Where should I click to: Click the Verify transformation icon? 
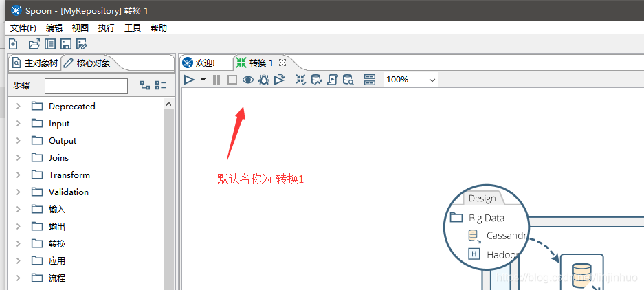(301, 80)
